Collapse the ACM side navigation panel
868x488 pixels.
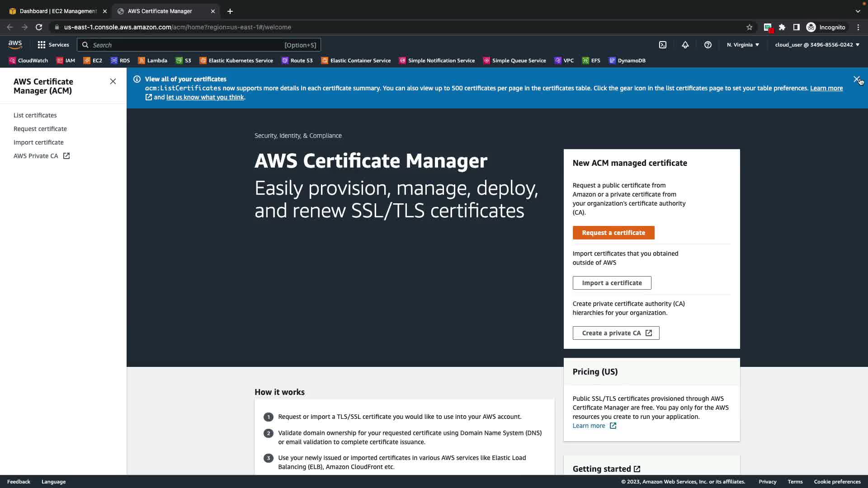coord(113,81)
